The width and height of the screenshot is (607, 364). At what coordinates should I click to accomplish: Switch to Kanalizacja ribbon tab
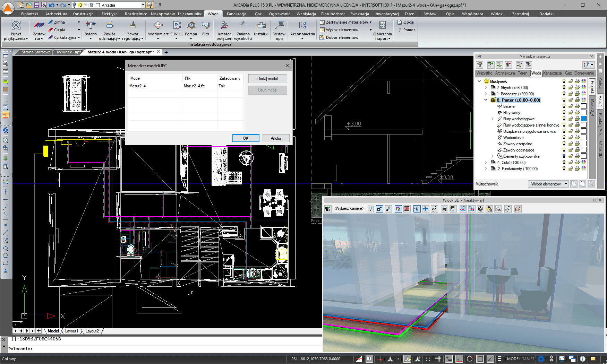237,14
